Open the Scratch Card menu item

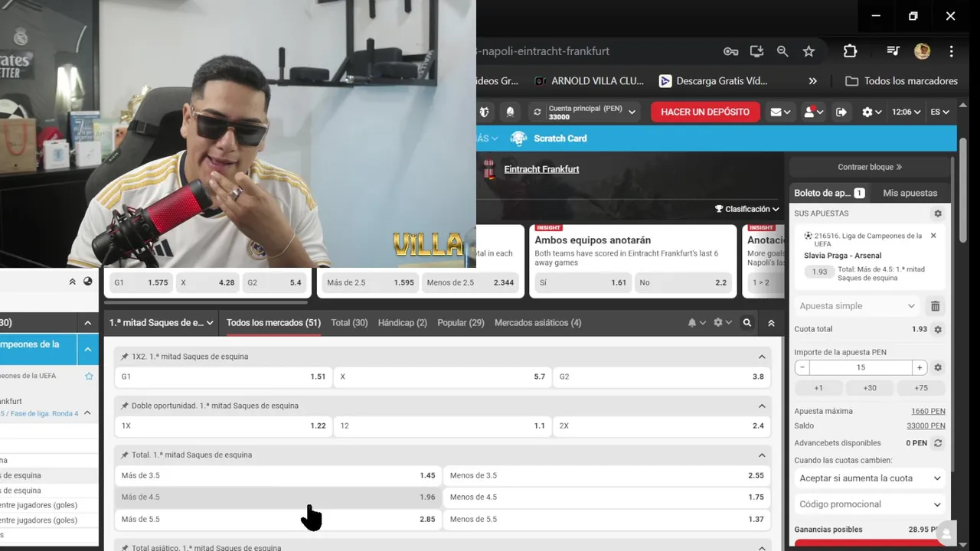(548, 139)
